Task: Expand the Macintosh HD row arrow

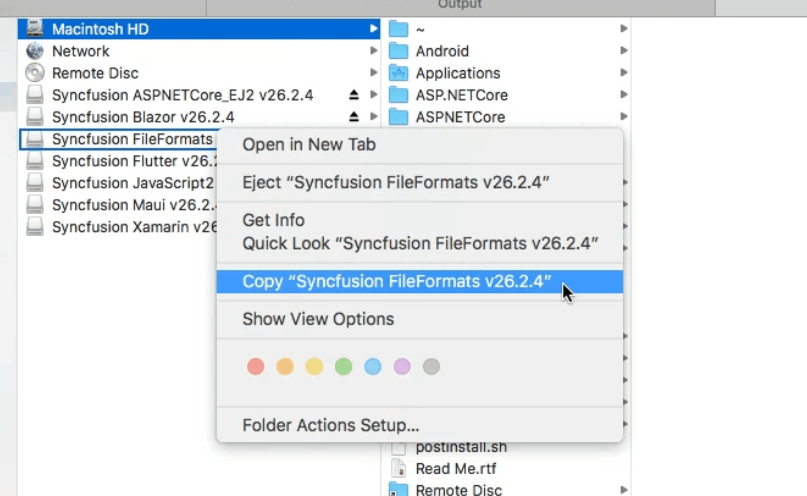Action: tap(374, 29)
